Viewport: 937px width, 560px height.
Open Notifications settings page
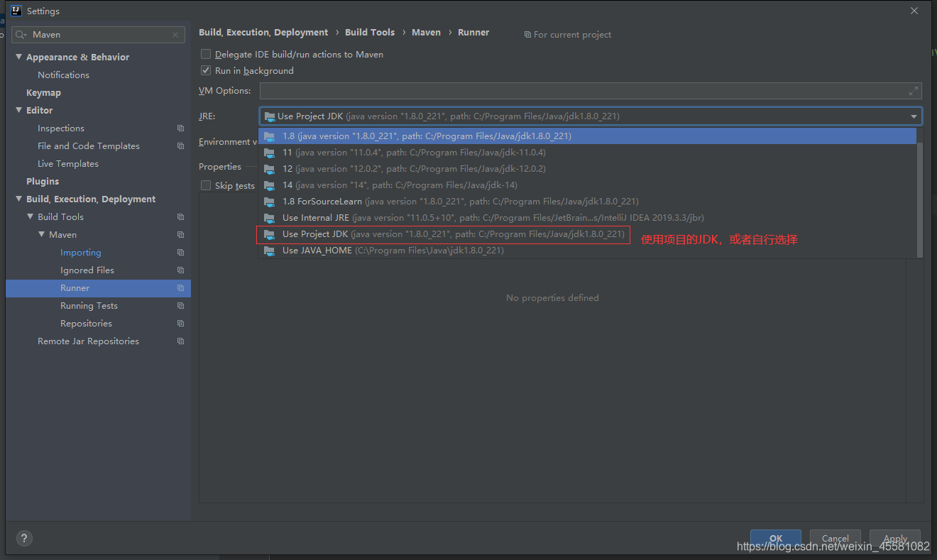(63, 75)
